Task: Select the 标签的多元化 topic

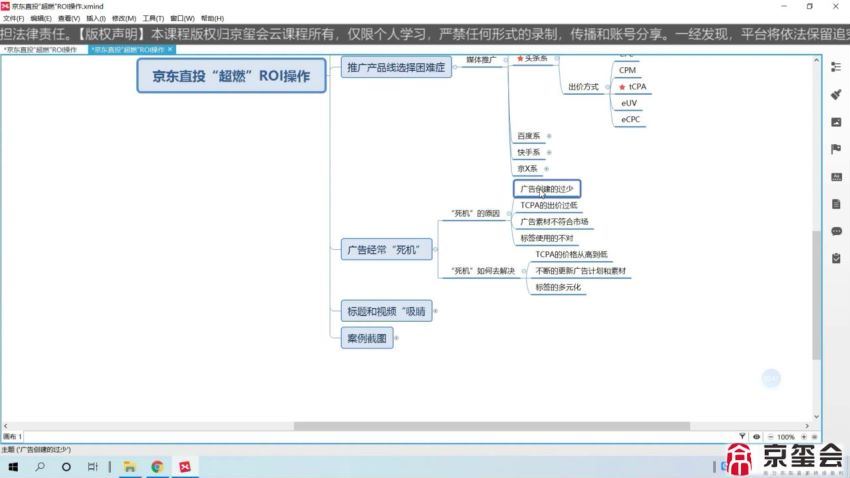Action: point(558,287)
